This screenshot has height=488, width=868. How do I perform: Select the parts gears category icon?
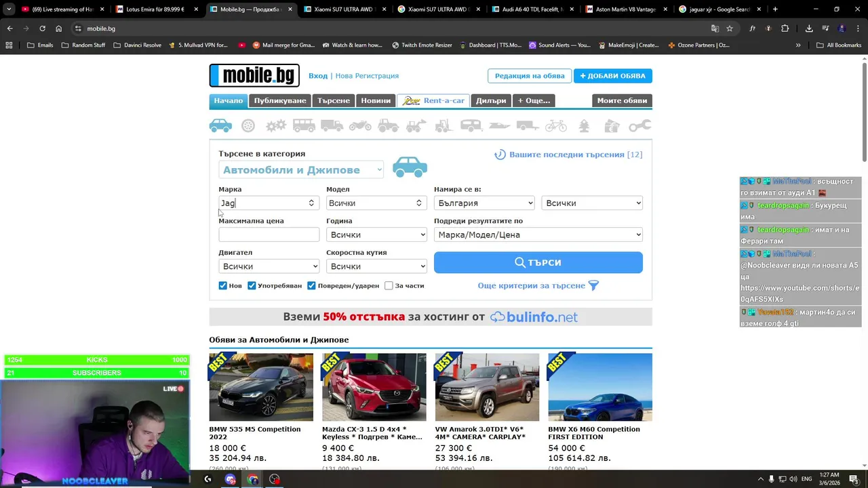click(276, 126)
